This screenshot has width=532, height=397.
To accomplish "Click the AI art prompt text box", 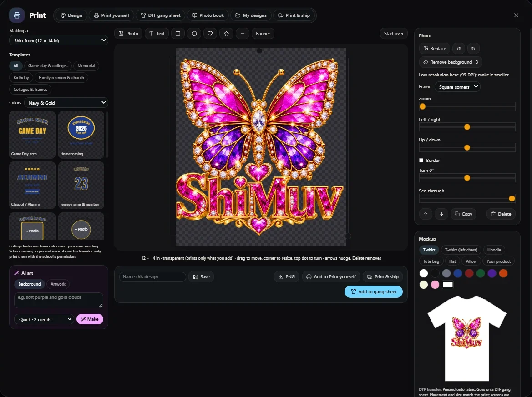I will click(59, 300).
